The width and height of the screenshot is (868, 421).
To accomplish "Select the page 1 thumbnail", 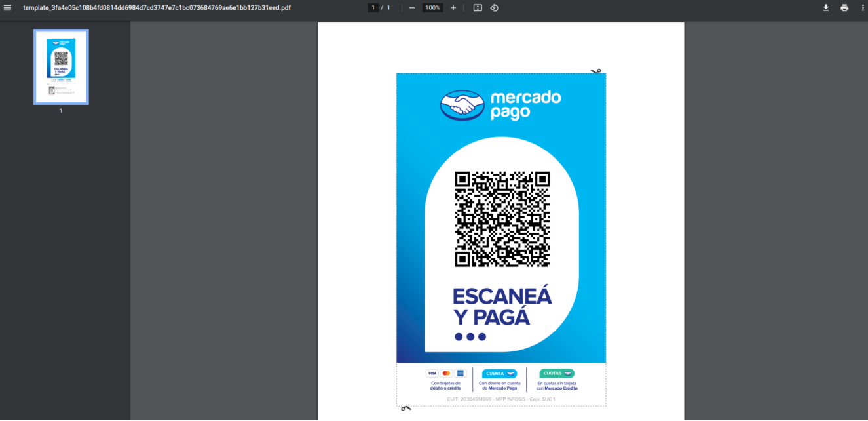I will click(x=61, y=67).
